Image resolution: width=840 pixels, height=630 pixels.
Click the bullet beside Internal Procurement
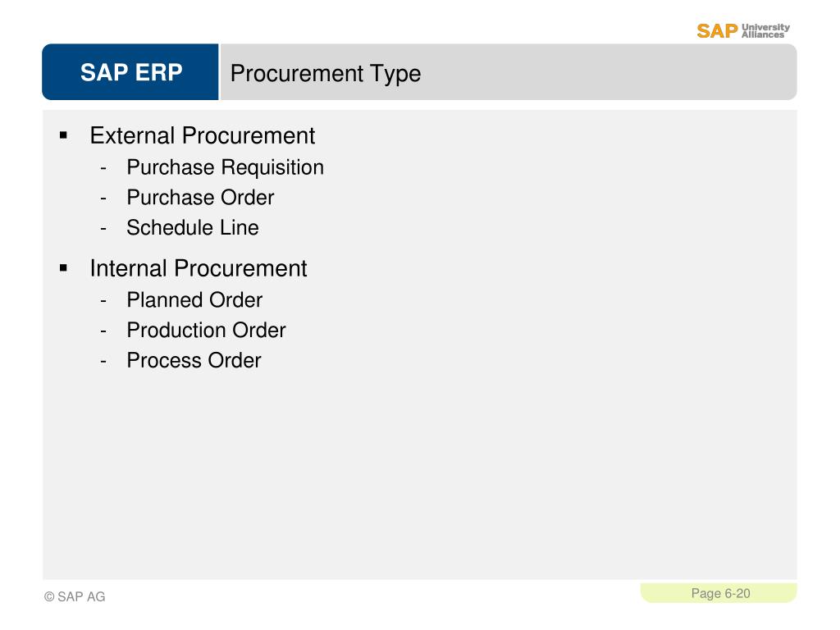coord(64,268)
